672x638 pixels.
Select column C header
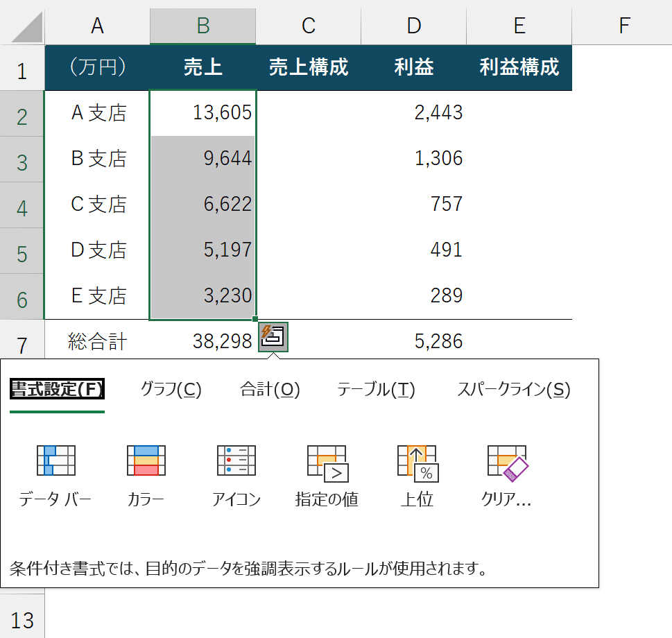tap(309, 26)
